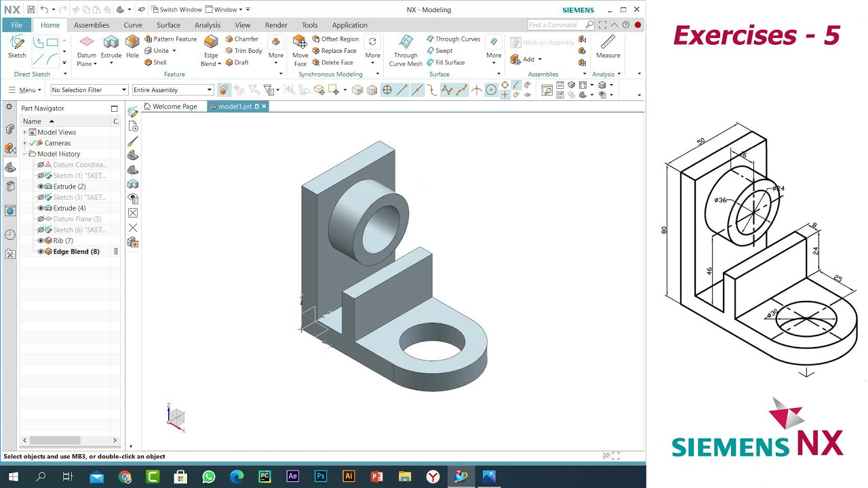The width and height of the screenshot is (868, 488).
Task: Show the Datum Coordinate System feature
Action: tap(41, 165)
